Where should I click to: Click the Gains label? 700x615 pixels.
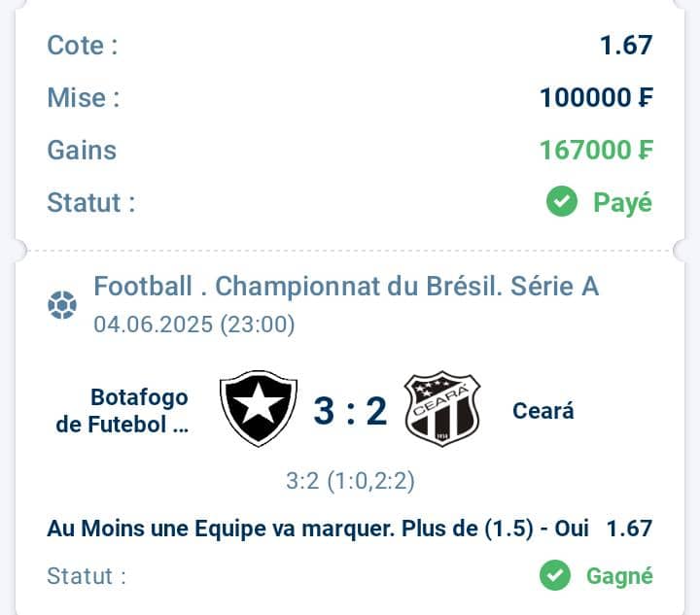[x=82, y=151]
